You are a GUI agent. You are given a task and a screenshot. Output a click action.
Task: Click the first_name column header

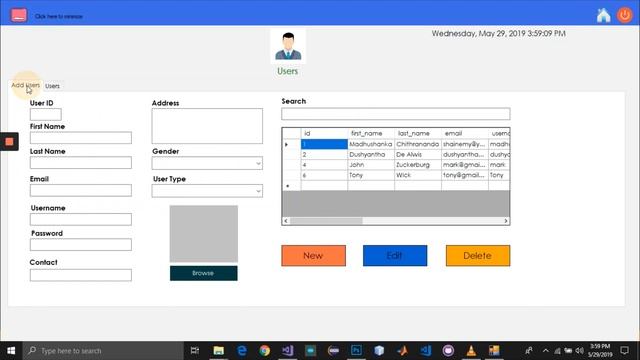coord(371,133)
